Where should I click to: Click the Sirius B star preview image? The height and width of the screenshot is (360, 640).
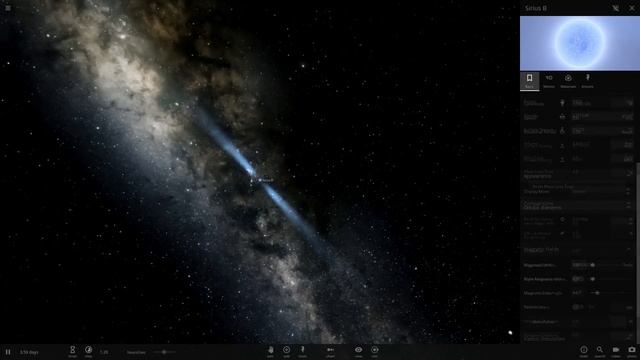click(580, 43)
